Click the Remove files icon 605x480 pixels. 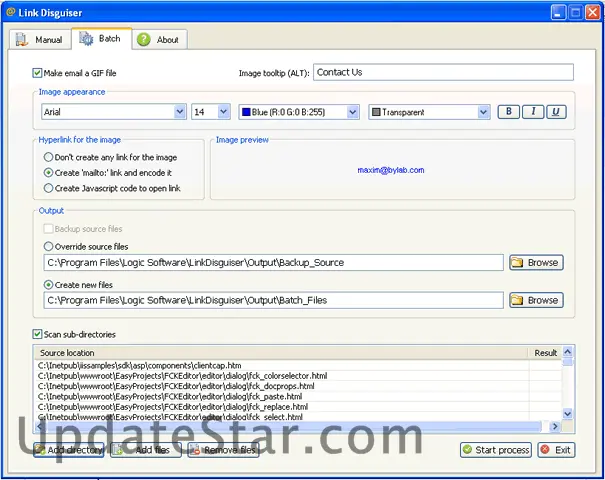[x=195, y=450]
